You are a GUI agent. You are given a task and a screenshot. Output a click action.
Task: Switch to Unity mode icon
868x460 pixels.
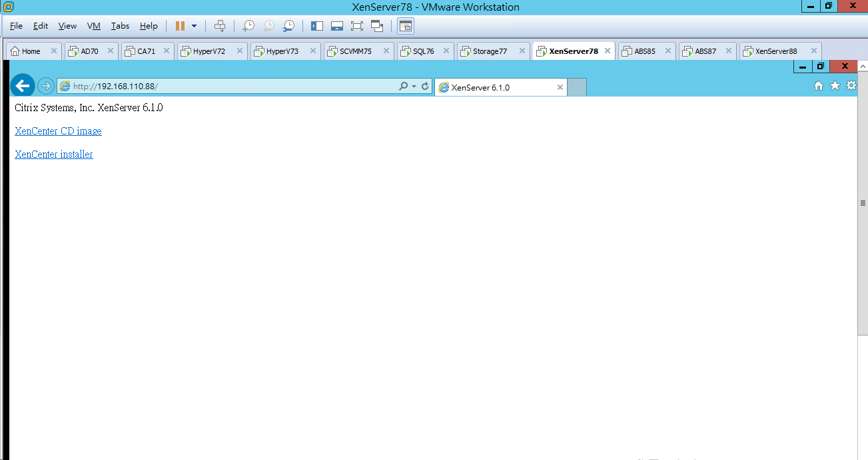(x=378, y=26)
